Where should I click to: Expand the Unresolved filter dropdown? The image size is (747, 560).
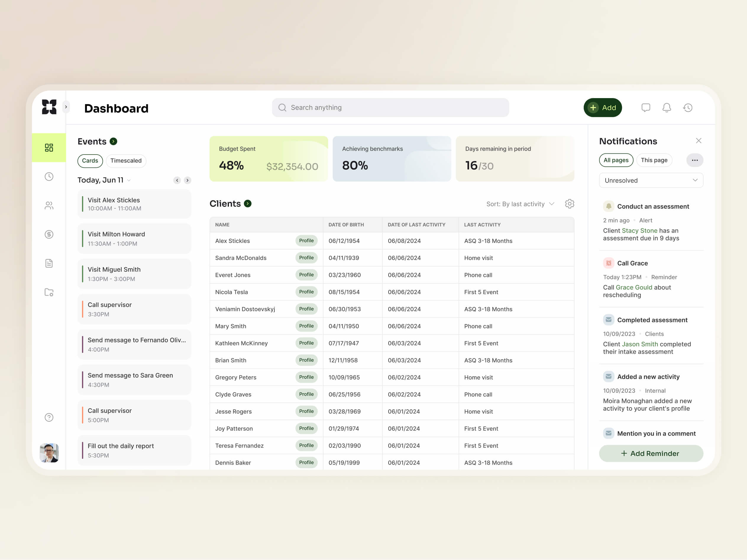click(x=651, y=180)
